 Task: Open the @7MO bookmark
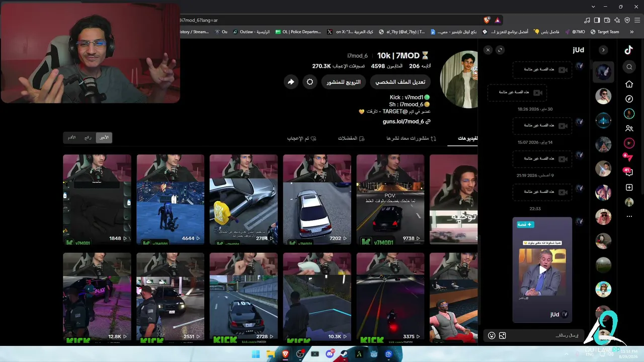(575, 32)
